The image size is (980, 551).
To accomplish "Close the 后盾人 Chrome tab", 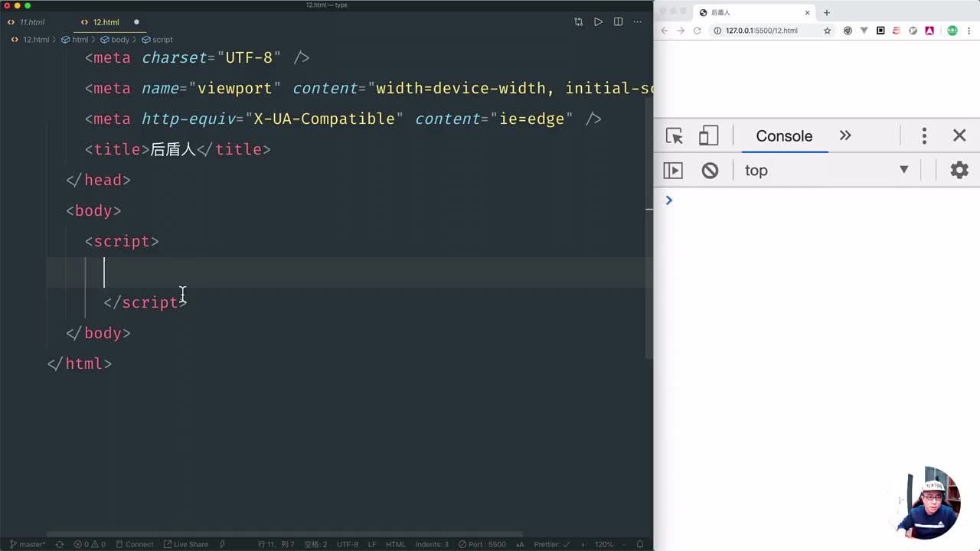I will point(807,12).
